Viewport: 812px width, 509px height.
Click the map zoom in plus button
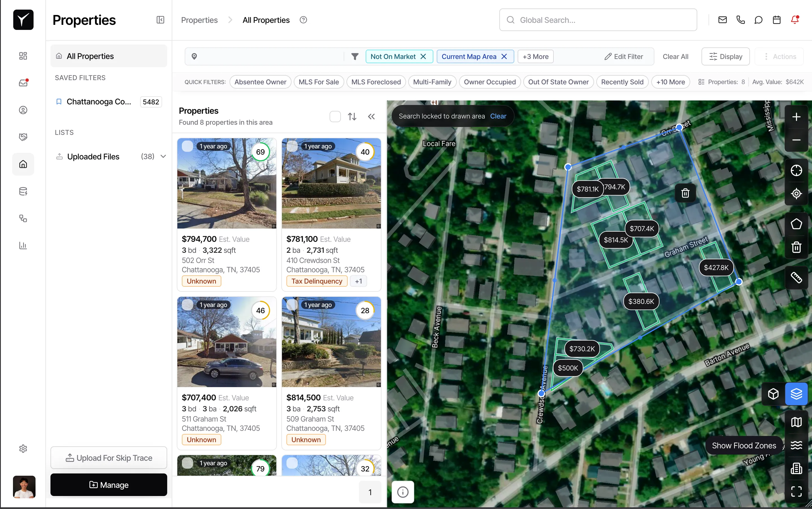pos(796,117)
